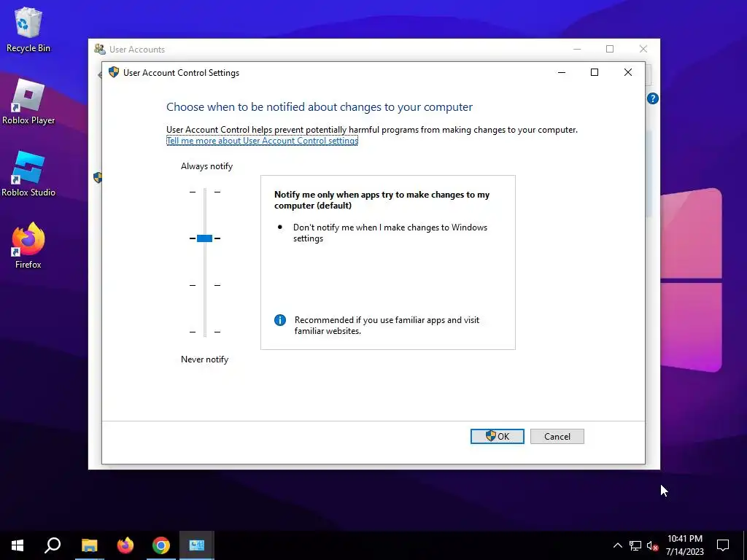Select the Roblox Player desktop shortcut
The height and width of the screenshot is (560, 747).
coord(28,102)
